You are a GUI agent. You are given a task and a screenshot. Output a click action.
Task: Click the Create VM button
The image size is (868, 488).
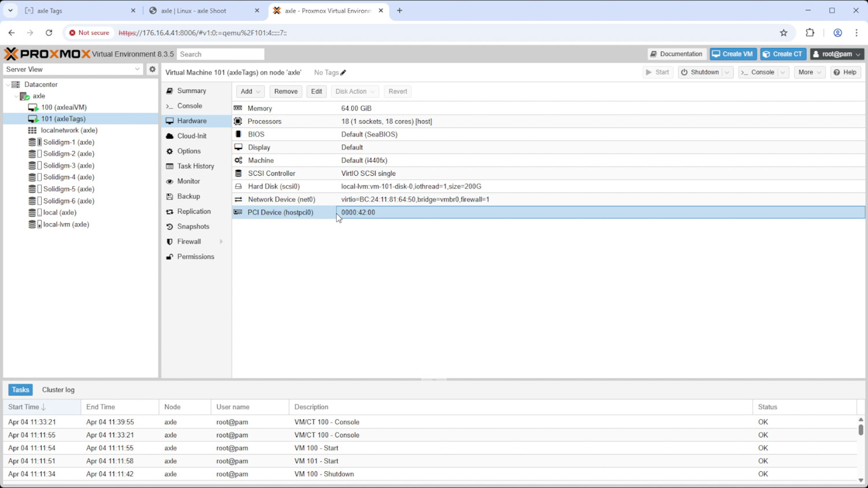733,54
